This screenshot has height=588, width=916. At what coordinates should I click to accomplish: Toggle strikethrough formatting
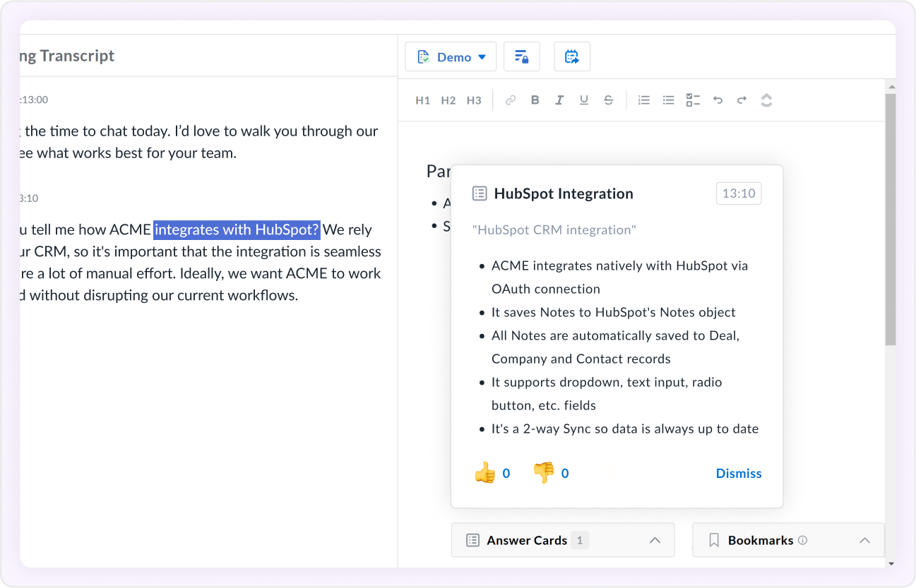click(608, 100)
